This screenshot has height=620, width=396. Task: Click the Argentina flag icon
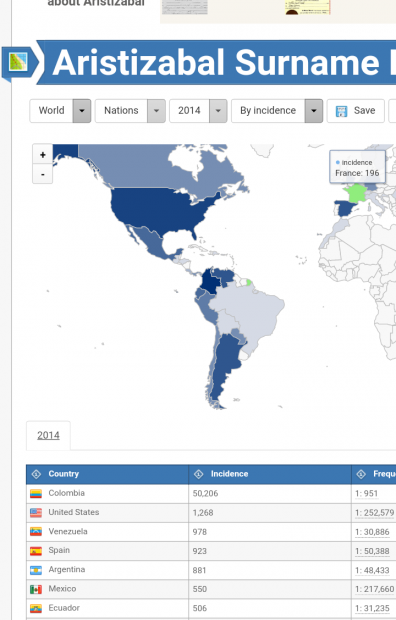(36, 570)
